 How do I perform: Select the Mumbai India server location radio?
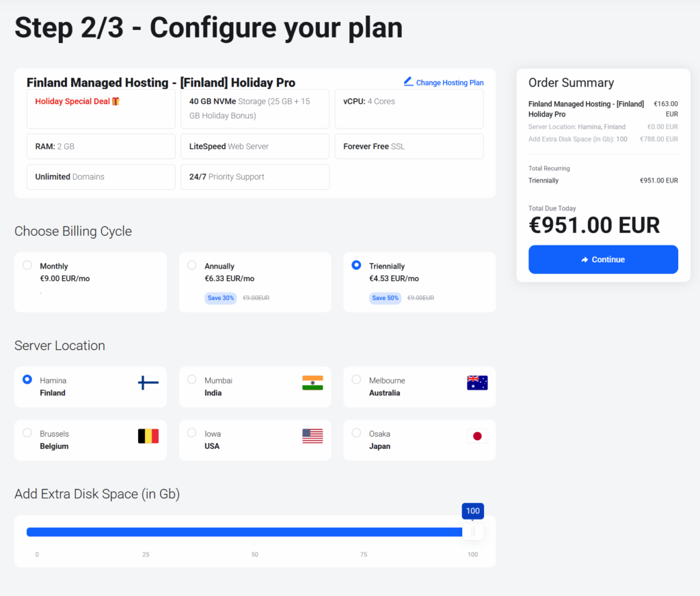pos(191,380)
